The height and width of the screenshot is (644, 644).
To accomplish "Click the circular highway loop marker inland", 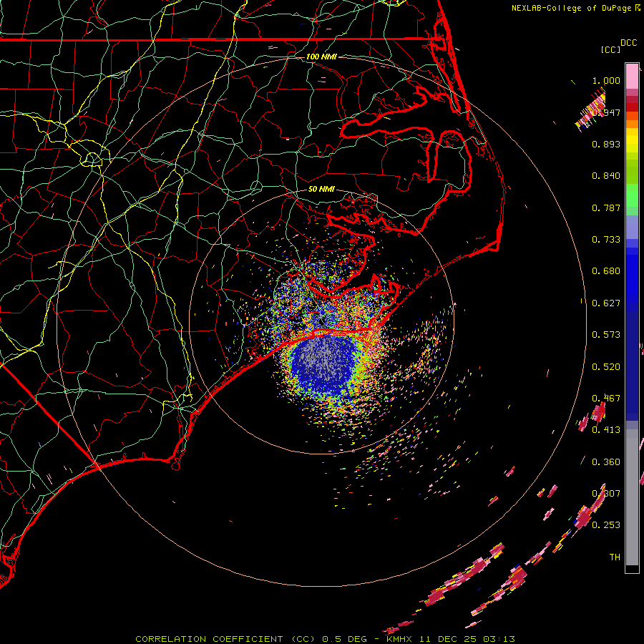I will point(92,159).
